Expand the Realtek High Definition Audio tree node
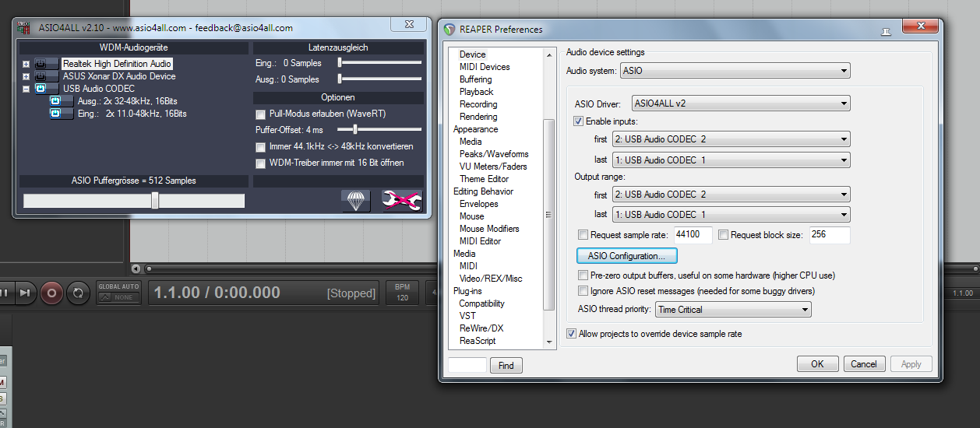 (26, 64)
